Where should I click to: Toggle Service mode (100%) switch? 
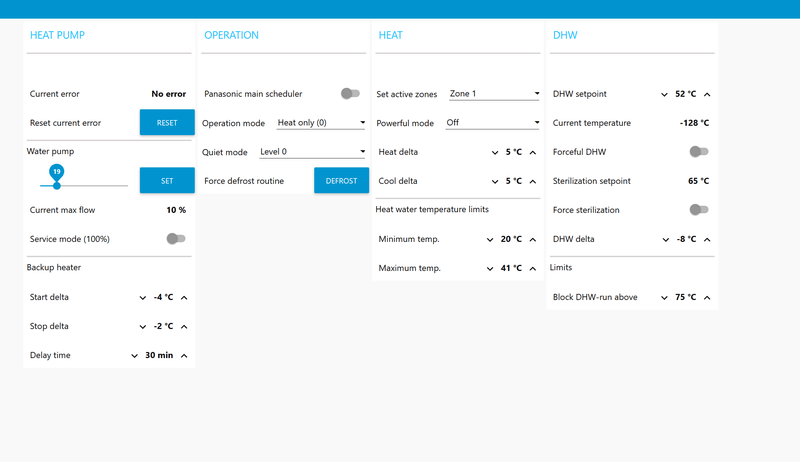click(x=176, y=238)
